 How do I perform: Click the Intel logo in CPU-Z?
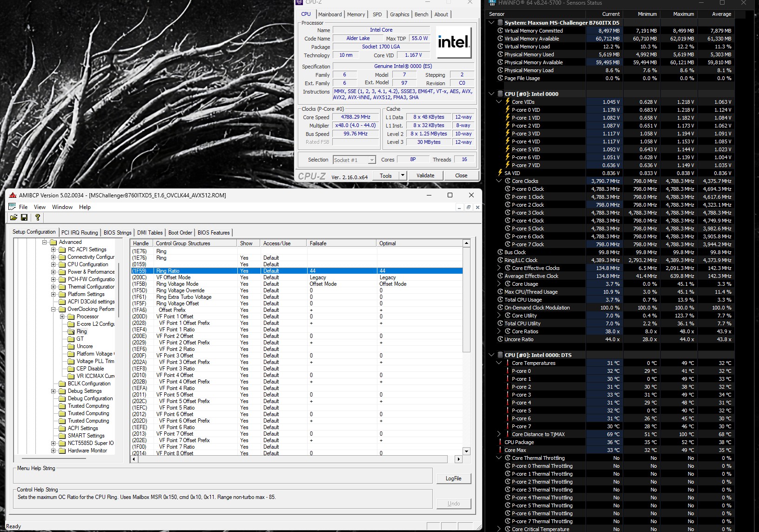pyautogui.click(x=453, y=42)
